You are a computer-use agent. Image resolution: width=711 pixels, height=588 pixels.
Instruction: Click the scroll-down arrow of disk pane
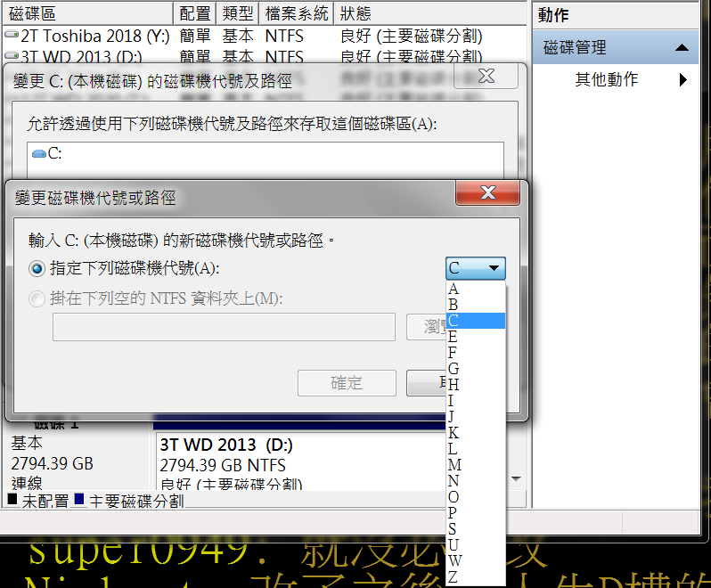coord(514,478)
